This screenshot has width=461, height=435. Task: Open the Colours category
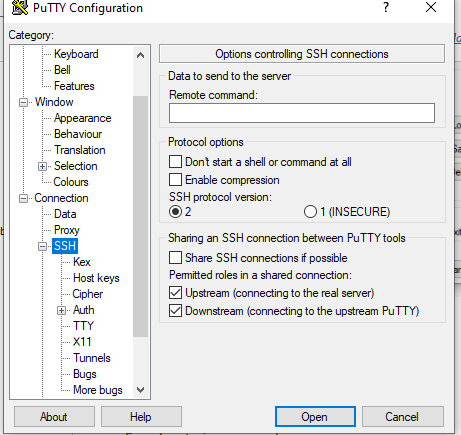71,182
